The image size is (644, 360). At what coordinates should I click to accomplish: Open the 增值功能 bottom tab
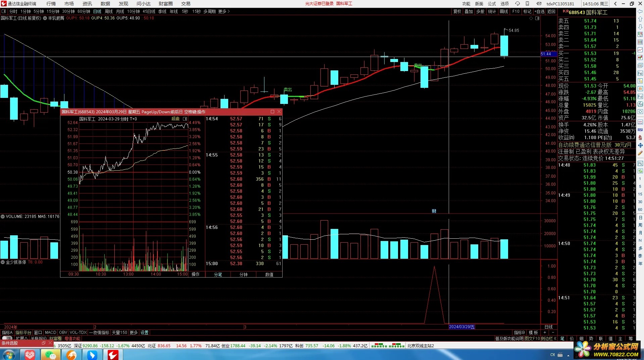point(72,339)
